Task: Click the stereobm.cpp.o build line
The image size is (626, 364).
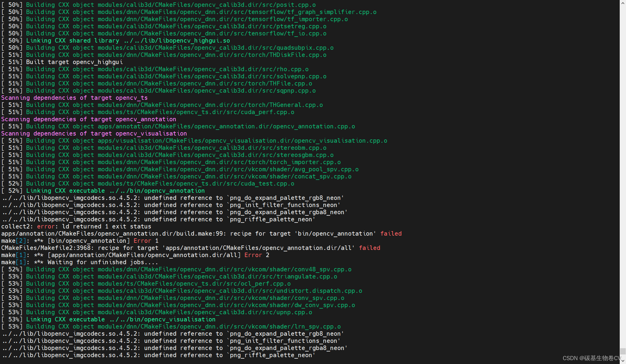Action: (x=164, y=148)
